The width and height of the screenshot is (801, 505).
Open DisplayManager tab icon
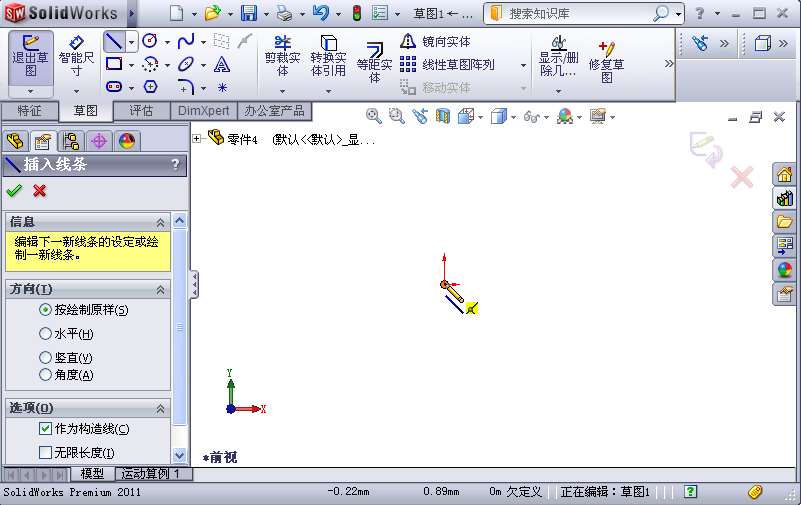(x=127, y=141)
